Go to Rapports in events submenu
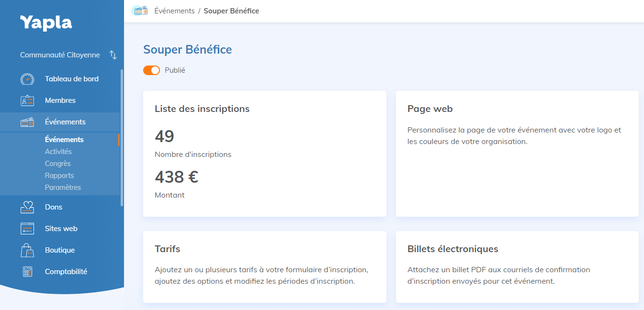Image resolution: width=644 pixels, height=310 pixels. click(x=59, y=176)
